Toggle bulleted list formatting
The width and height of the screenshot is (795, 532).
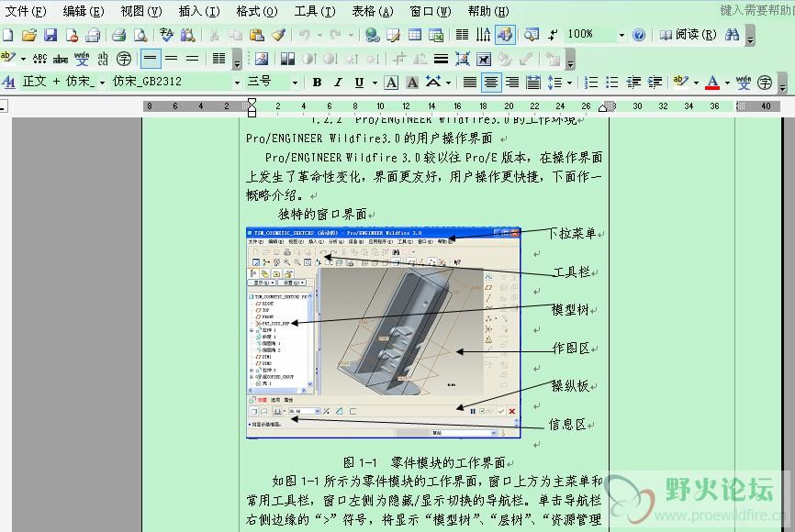click(x=612, y=82)
